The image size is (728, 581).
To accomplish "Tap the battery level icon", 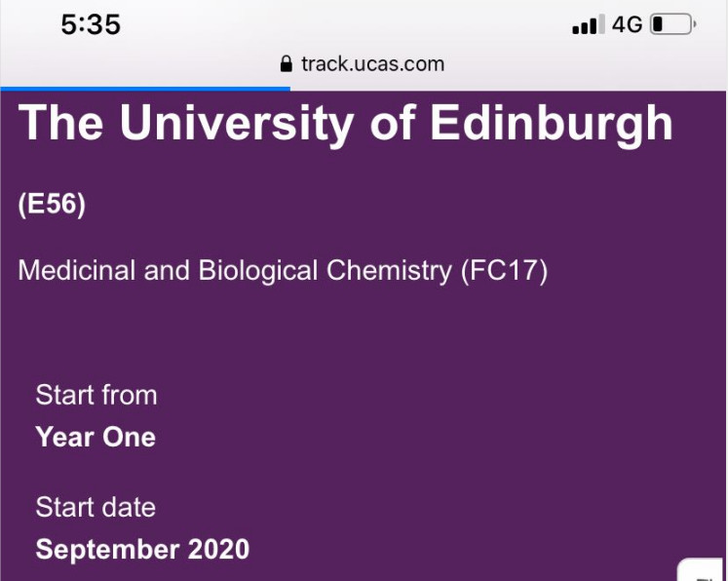I will [672, 25].
